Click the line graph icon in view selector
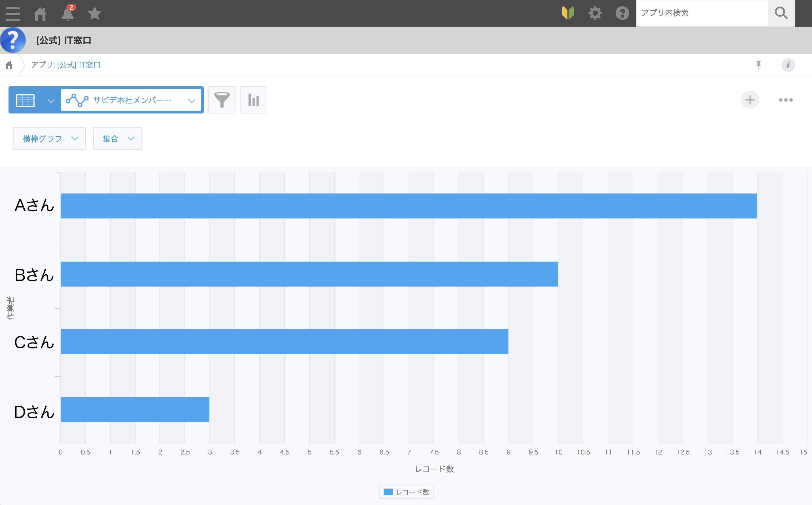 [x=77, y=100]
